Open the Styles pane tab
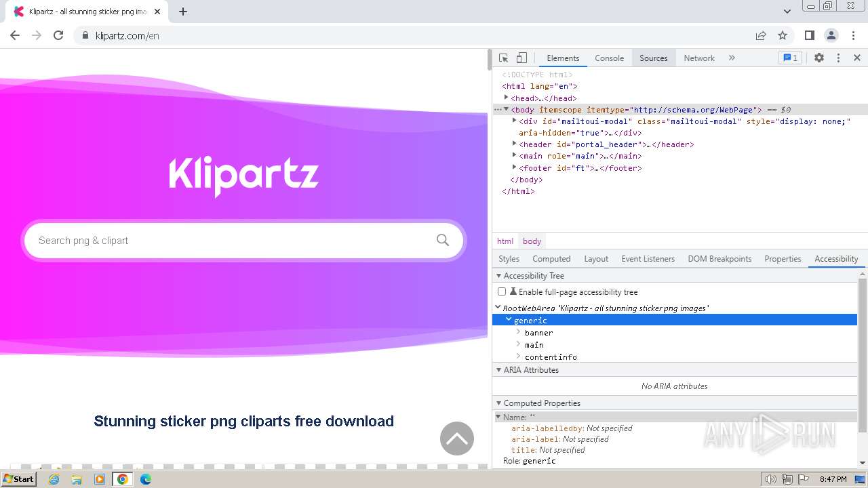The height and width of the screenshot is (488, 868). pos(509,259)
